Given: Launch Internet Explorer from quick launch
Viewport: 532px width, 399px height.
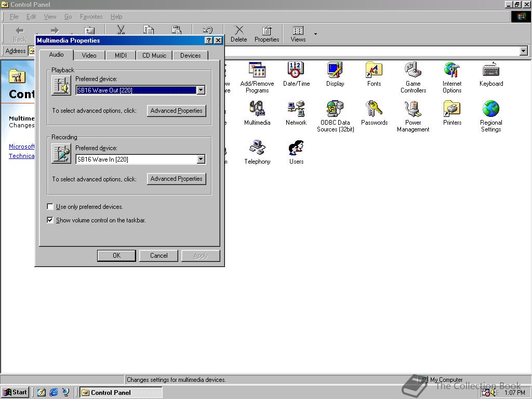Looking at the screenshot, I should 54,392.
